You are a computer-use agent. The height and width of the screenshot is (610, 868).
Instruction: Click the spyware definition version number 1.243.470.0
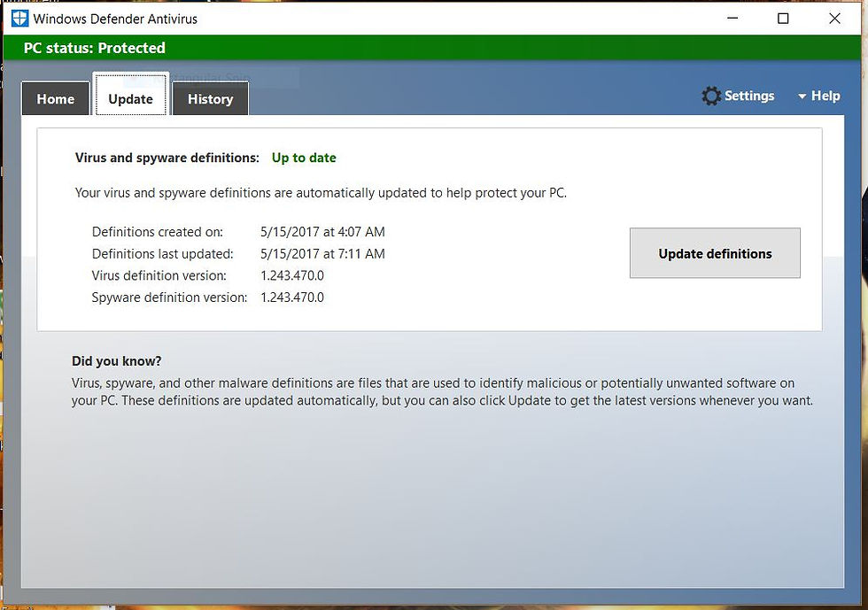(292, 297)
